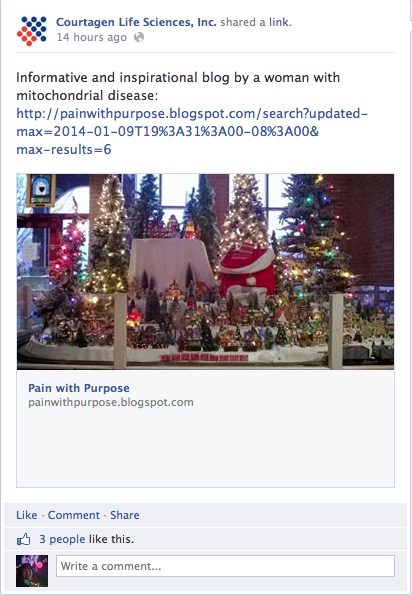Open the 14 hours ago timestamp
This screenshot has height=595, width=412.
click(91, 37)
